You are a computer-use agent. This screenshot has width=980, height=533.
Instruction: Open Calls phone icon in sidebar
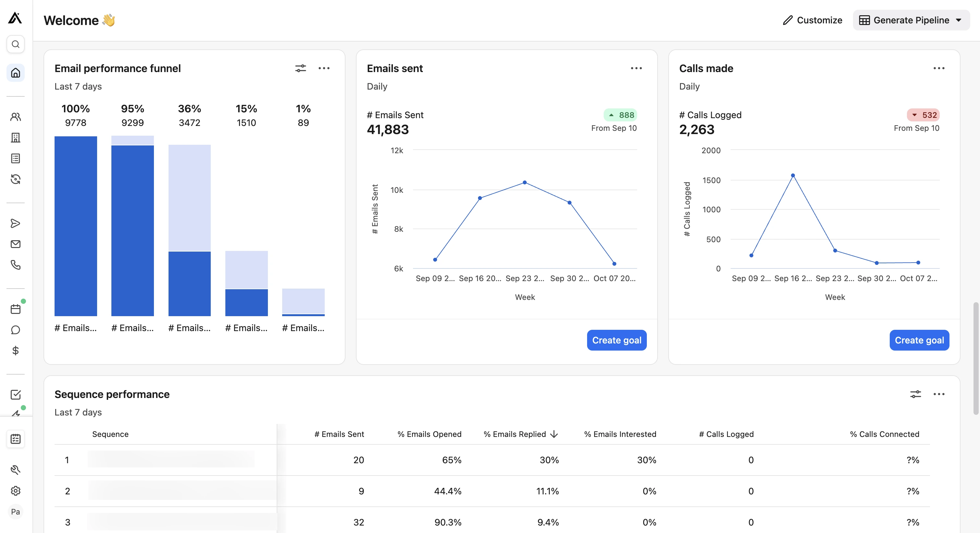pyautogui.click(x=16, y=265)
